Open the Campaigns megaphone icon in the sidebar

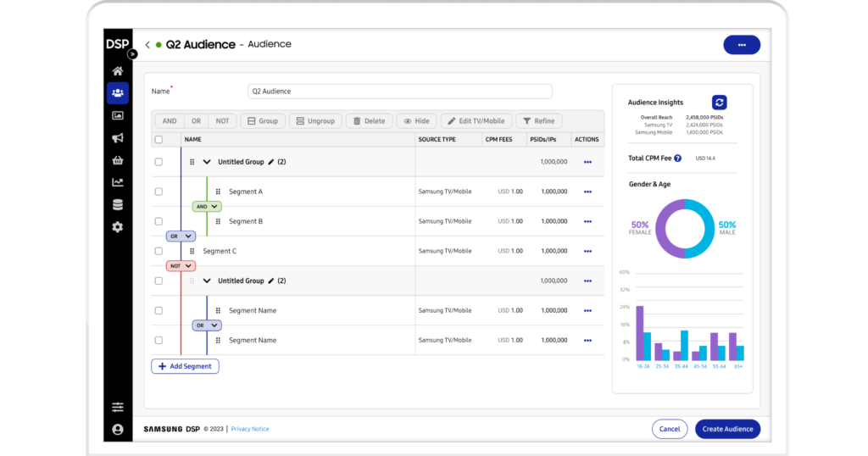tap(118, 138)
